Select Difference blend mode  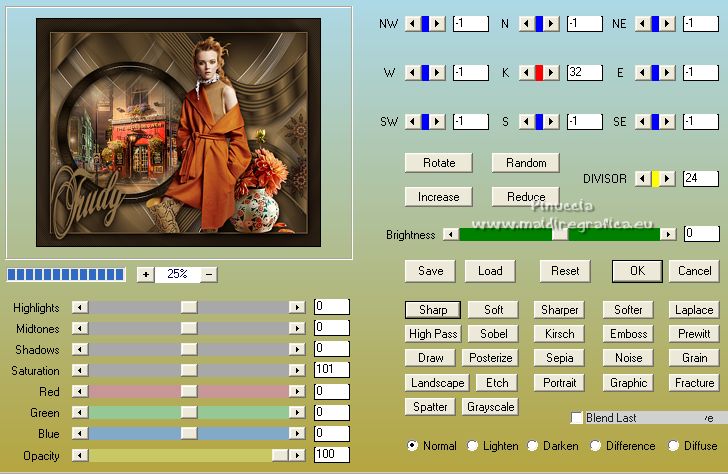tap(595, 446)
